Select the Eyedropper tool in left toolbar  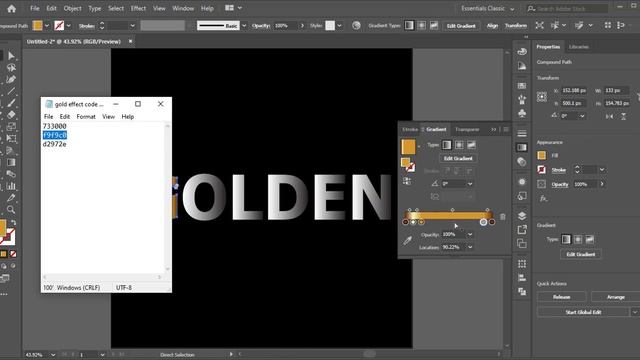11,198
